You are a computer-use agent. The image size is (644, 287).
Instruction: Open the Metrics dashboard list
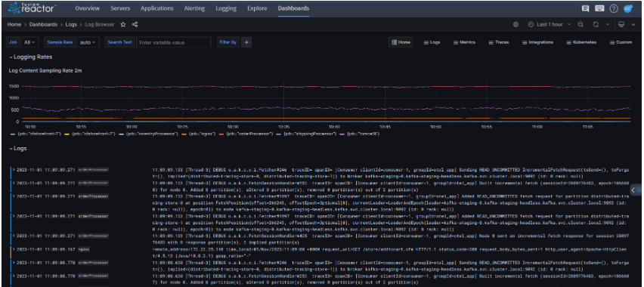(x=464, y=42)
